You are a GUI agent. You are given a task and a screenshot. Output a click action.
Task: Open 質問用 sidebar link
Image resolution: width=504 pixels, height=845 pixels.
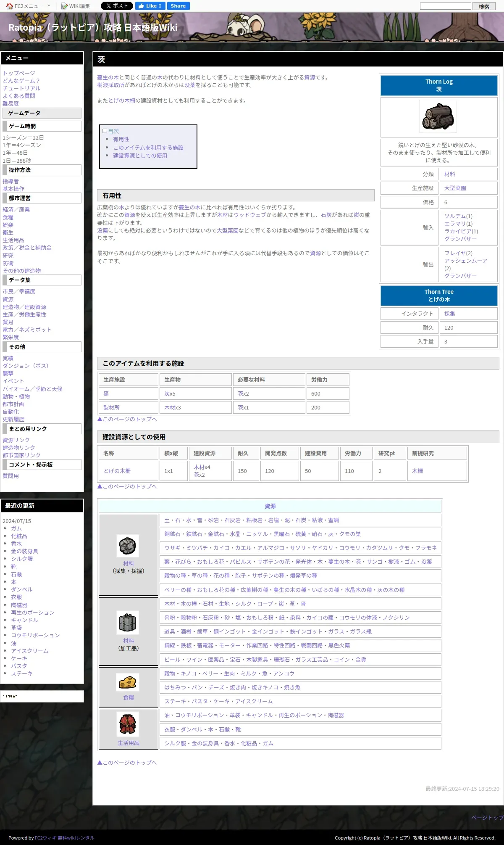(11, 476)
